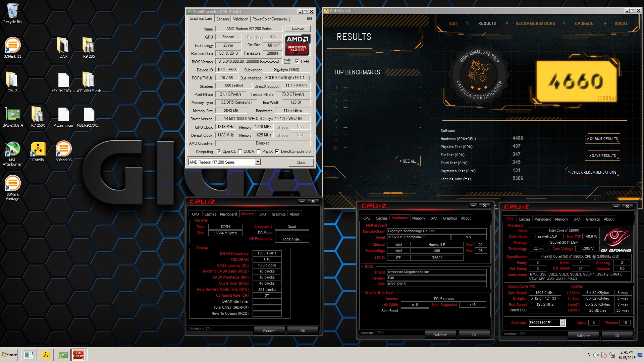The width and height of the screenshot is (644, 362).
Task: Click the volume speaker tray icon
Action: 596,355
